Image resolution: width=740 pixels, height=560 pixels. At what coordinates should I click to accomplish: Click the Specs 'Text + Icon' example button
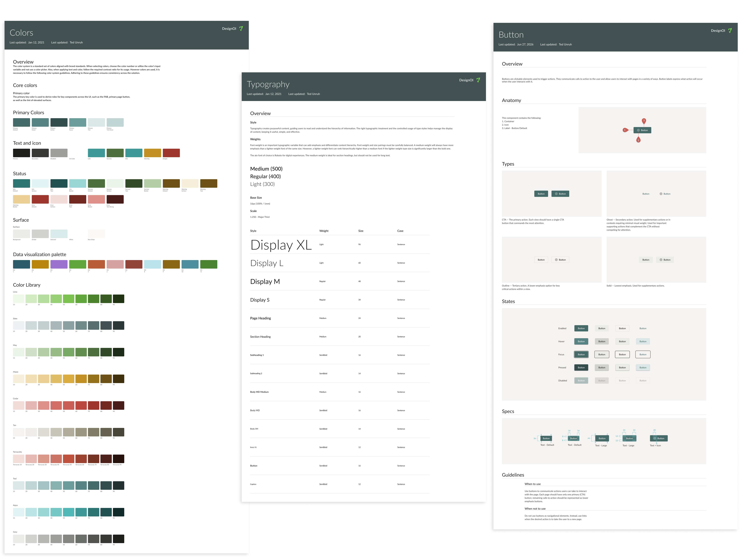[659, 438]
